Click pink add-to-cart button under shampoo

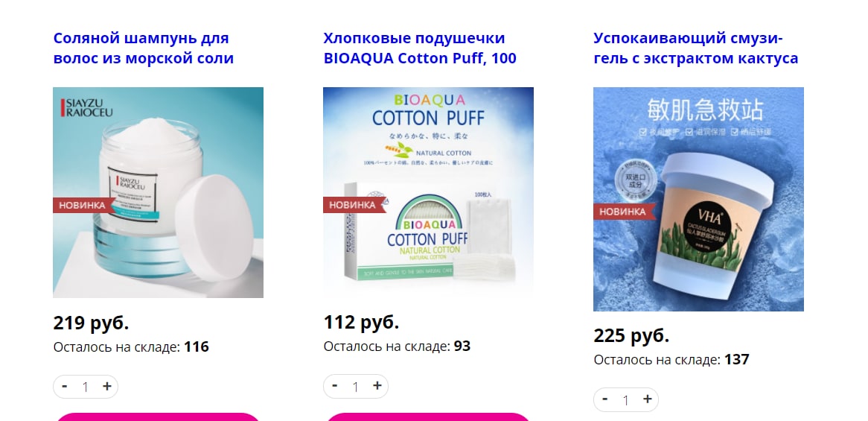pos(158,417)
